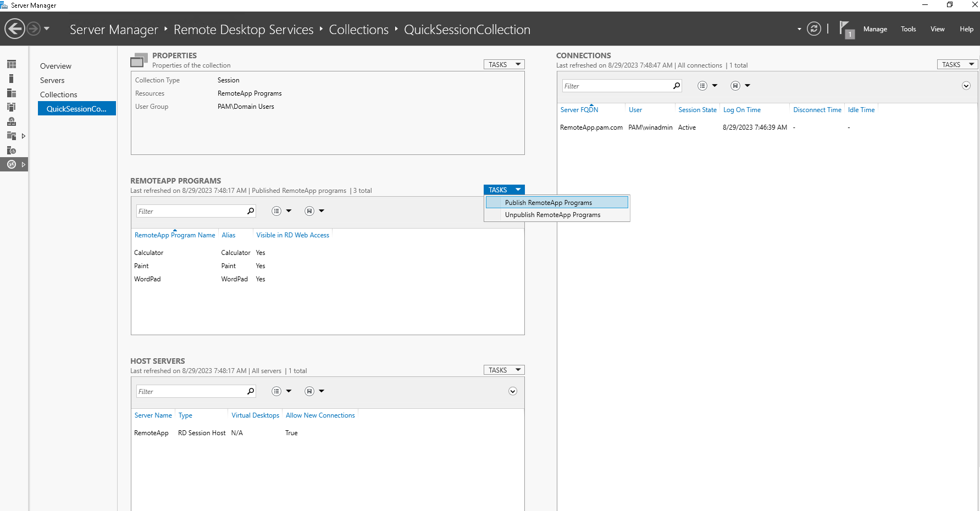
Task: Click the search icon in Connections filter
Action: point(676,86)
